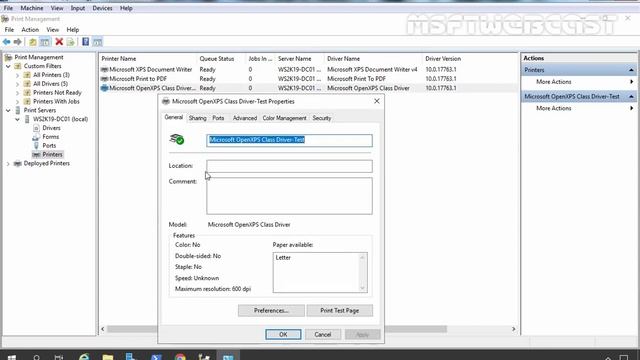Launch PowerShell from the taskbar
This screenshot has width=640, height=360.
pyautogui.click(x=156, y=357)
